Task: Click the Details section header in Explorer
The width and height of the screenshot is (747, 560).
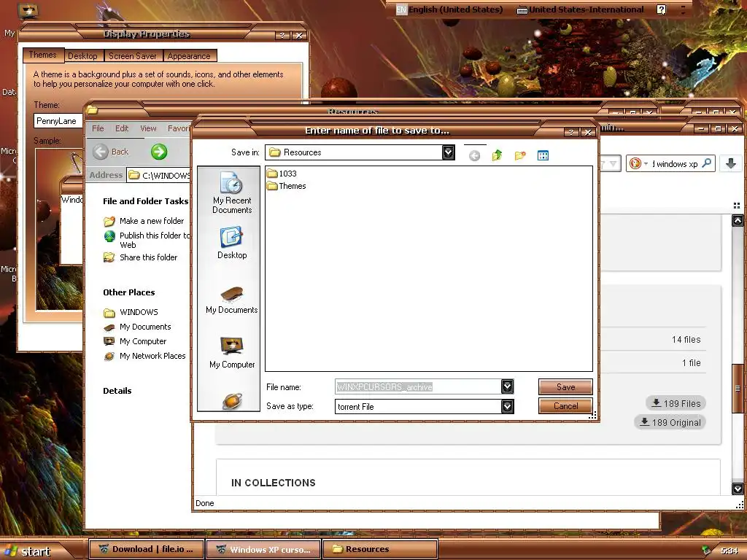Action: 117,391
